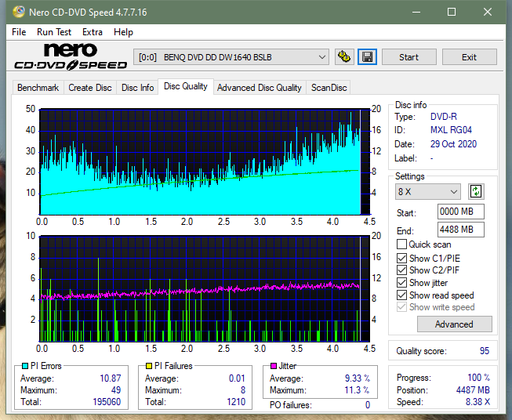The height and width of the screenshot is (420, 512).
Task: Maximize the Nero CD-DVD Speed window
Action: pos(452,12)
